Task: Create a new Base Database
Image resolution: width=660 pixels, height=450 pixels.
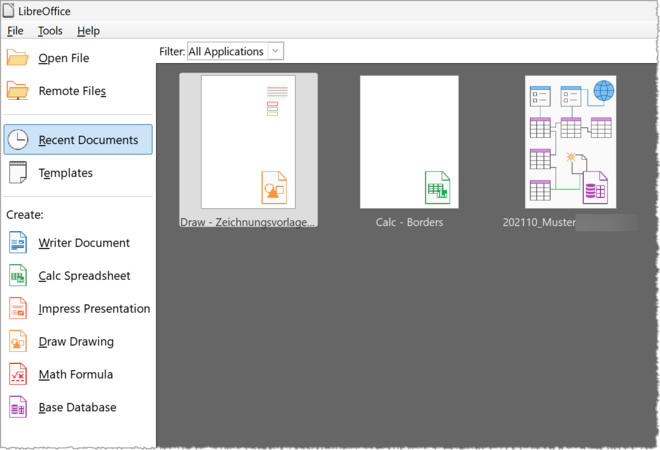Action: click(77, 407)
